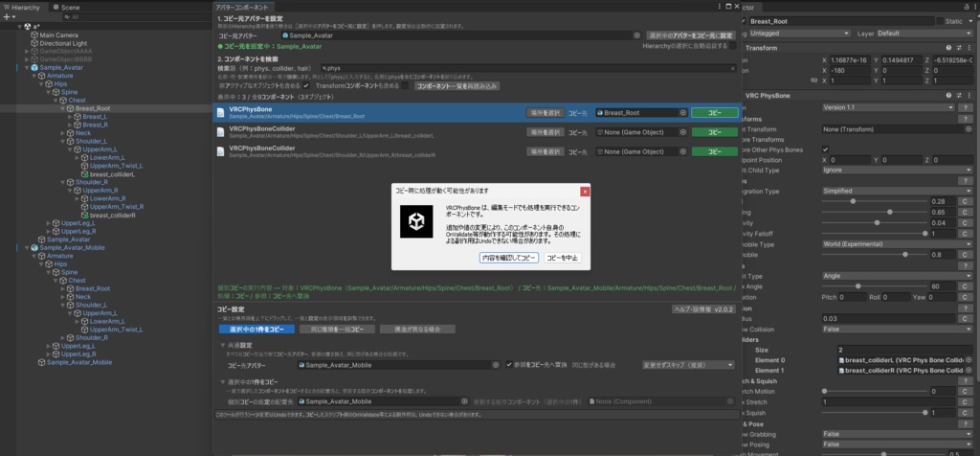Toggle 非アクティブなオブジェクトも含める checkbox
The height and width of the screenshot is (456, 980).
[x=306, y=85]
